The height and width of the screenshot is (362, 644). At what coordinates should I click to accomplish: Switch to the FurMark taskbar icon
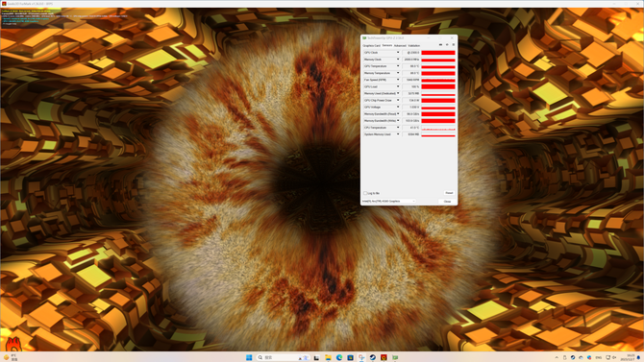click(x=384, y=357)
